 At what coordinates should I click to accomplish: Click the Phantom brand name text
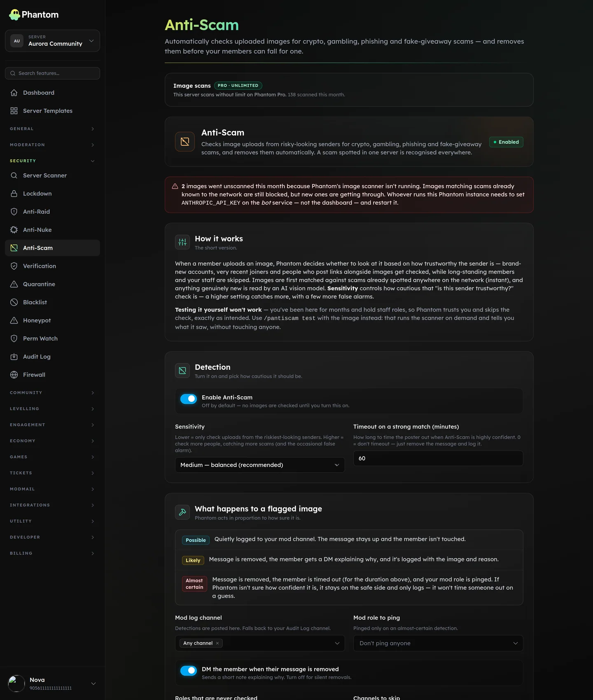click(x=40, y=15)
